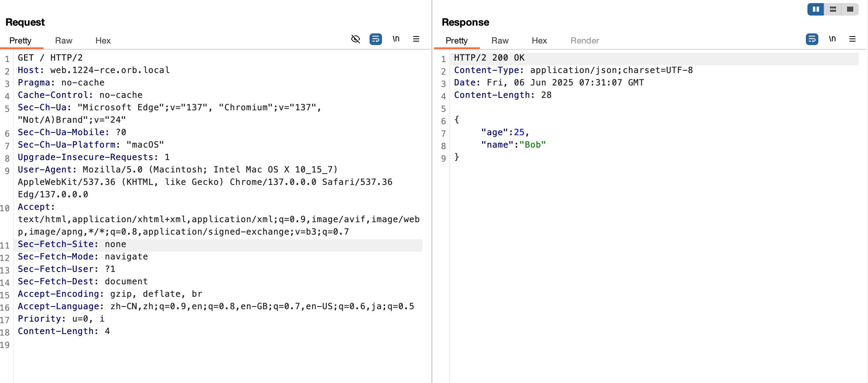Toggle \n newline display in Response panel

[x=832, y=39]
